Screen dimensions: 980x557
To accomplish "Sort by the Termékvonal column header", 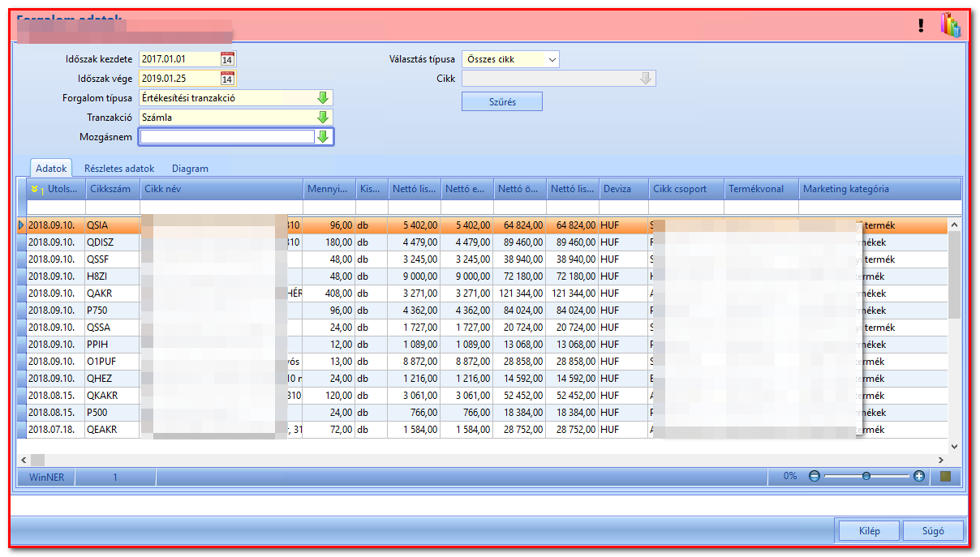I will (x=762, y=189).
